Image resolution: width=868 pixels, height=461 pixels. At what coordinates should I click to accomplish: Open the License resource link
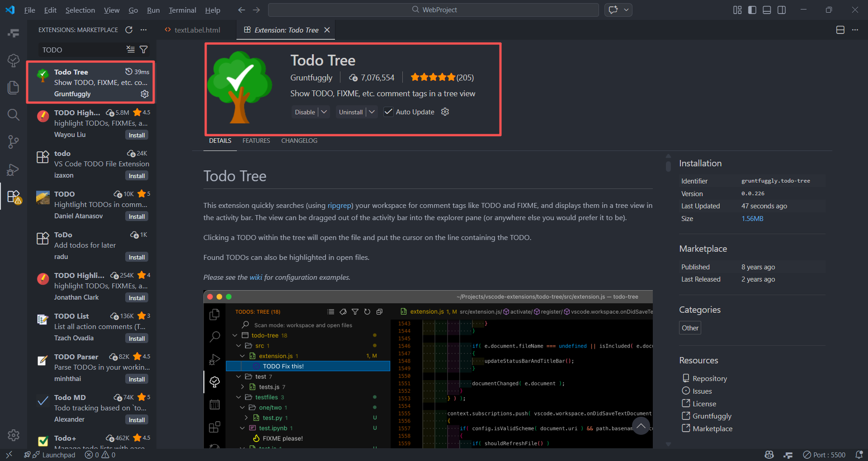pyautogui.click(x=704, y=404)
